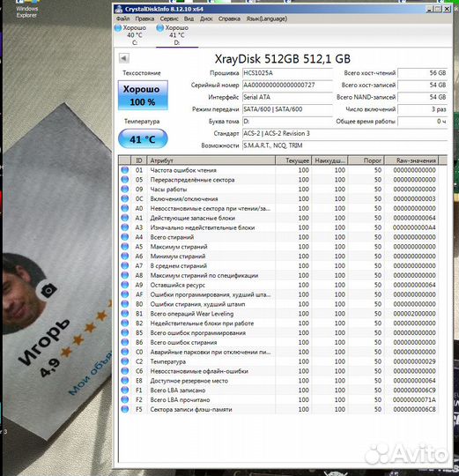The width and height of the screenshot is (459, 476).
Task: Click status icon of row 05 Перераспределённые сектора
Action: pyautogui.click(x=125, y=180)
